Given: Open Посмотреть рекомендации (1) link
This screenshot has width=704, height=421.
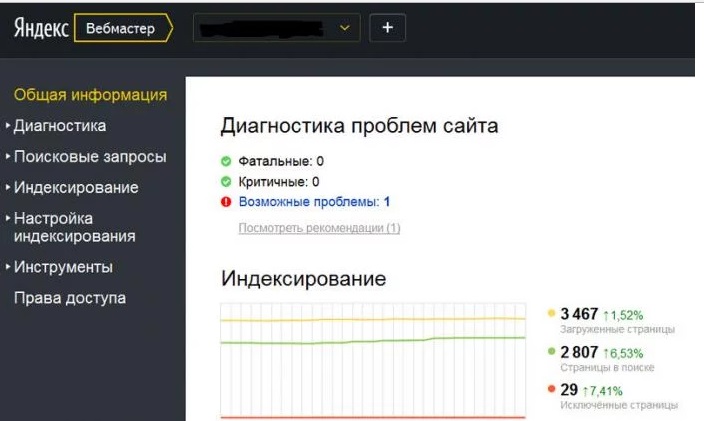Looking at the screenshot, I should point(319,228).
